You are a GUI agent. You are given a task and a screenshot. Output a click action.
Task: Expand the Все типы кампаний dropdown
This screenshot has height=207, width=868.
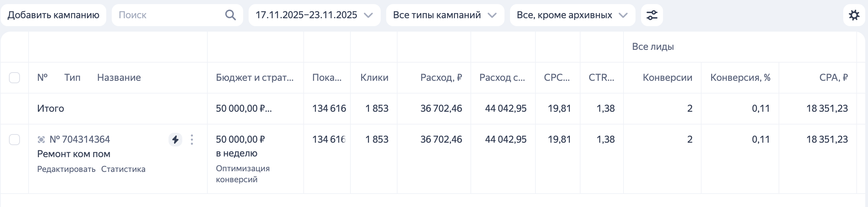point(445,15)
